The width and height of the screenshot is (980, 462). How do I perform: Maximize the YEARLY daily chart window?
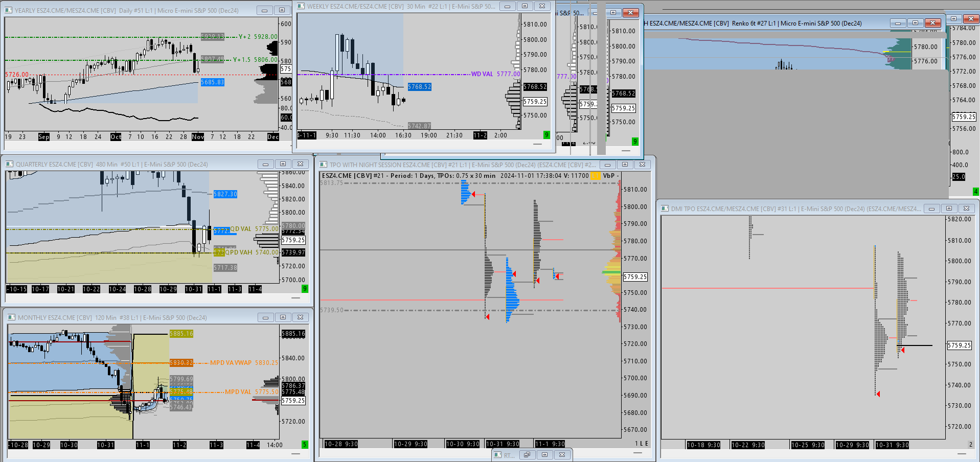pyautogui.click(x=282, y=10)
